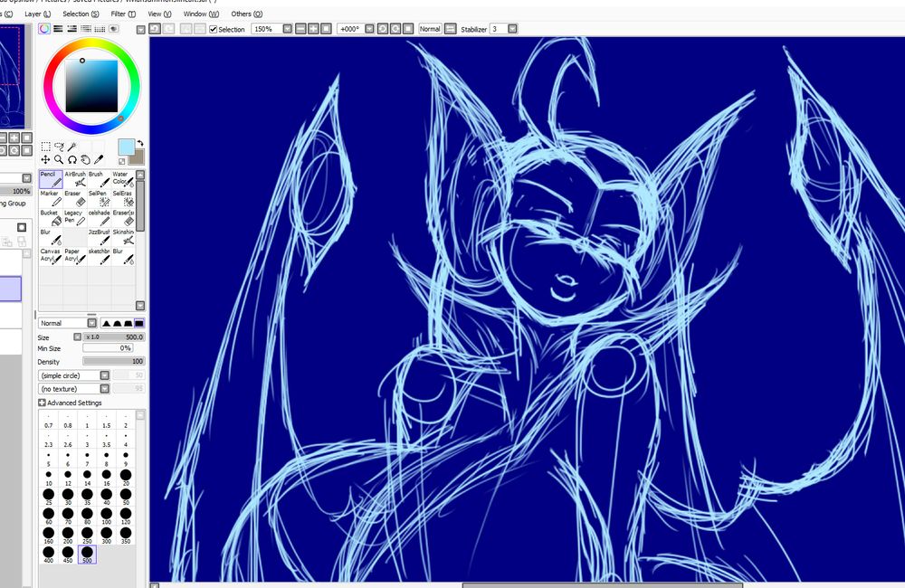The height and width of the screenshot is (588, 905).
Task: Click the zoom out minus button in toolbar
Action: (300, 29)
